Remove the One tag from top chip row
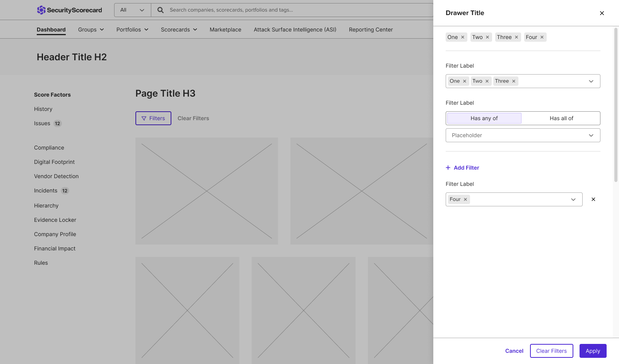619x364 pixels. pyautogui.click(x=463, y=37)
